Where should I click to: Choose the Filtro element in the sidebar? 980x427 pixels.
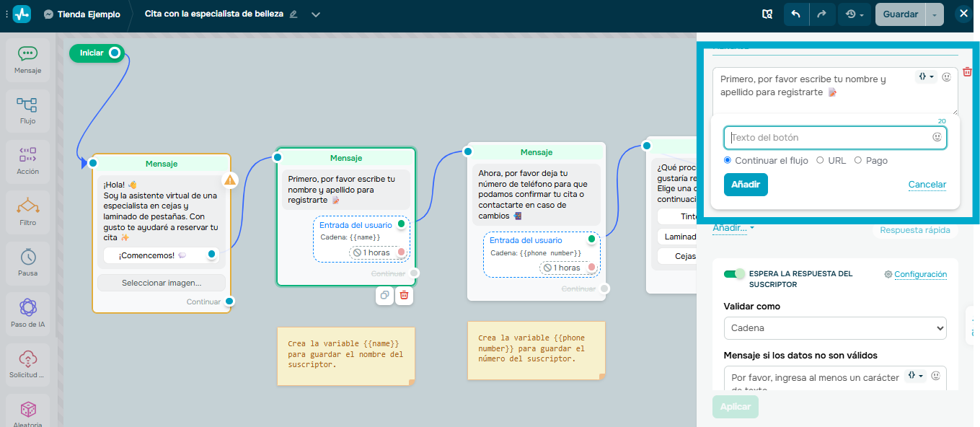tap(28, 213)
